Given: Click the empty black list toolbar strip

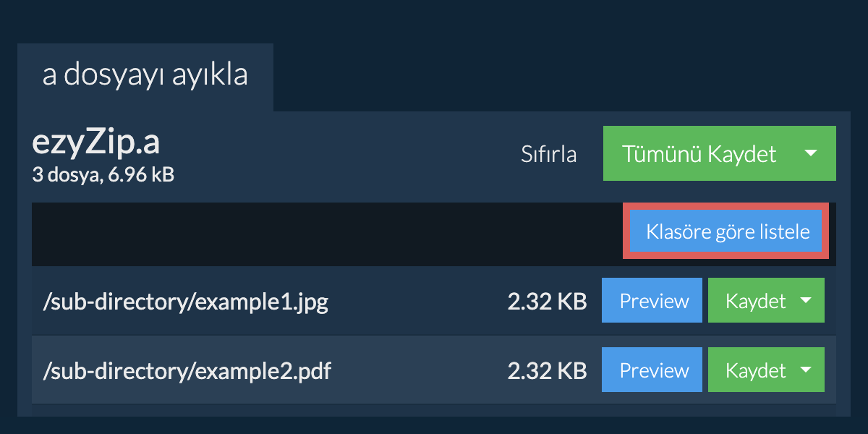Looking at the screenshot, I should [x=327, y=234].
